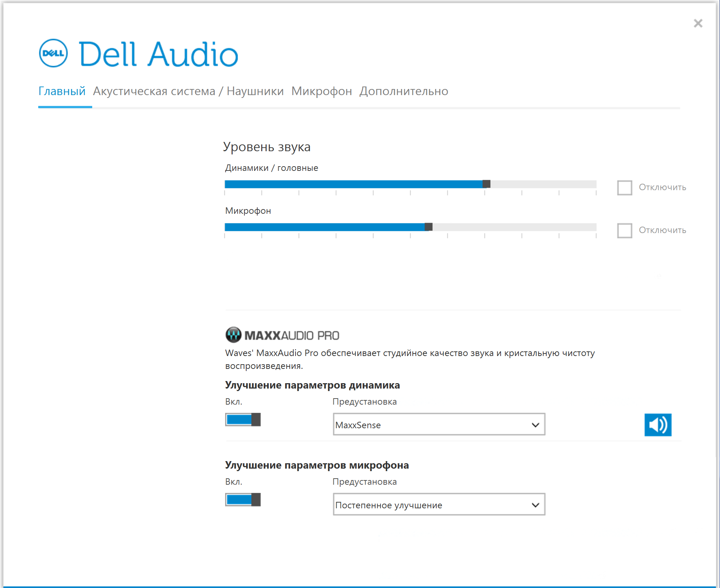Click the Динамики / головные volume slider

click(411, 184)
